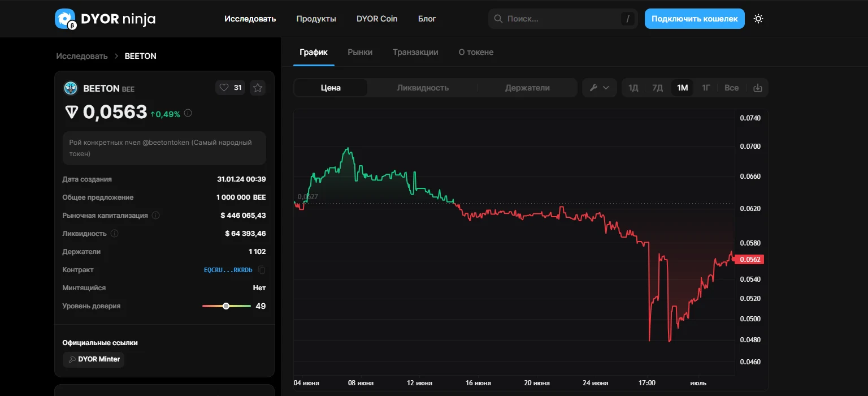This screenshot has width=868, height=396.
Task: Click the $ 446 065,43 market cap value
Action: pyautogui.click(x=243, y=216)
